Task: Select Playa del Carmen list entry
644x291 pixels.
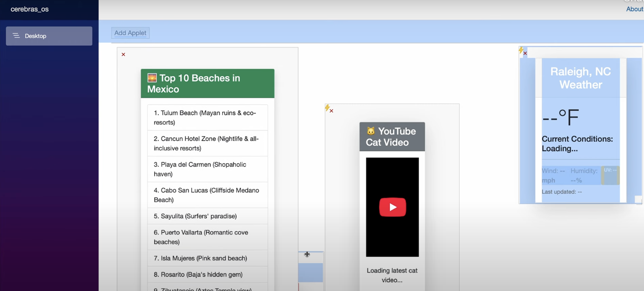Action: pyautogui.click(x=207, y=169)
